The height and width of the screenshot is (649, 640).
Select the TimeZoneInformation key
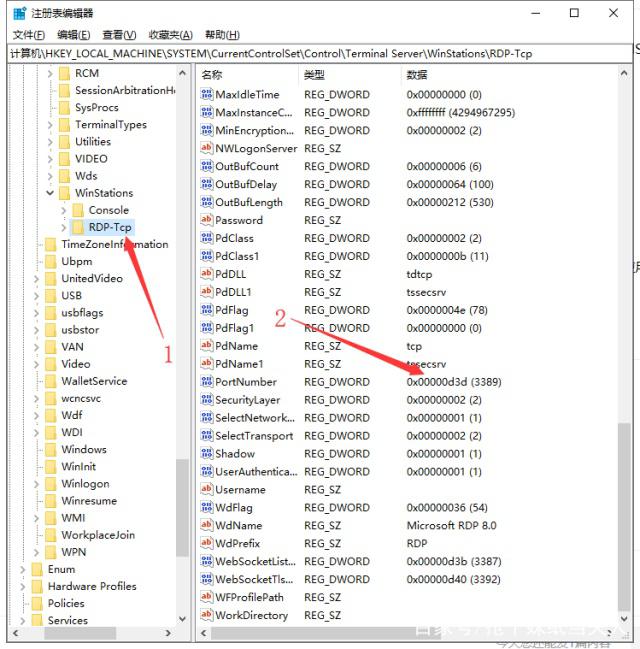tap(114, 244)
